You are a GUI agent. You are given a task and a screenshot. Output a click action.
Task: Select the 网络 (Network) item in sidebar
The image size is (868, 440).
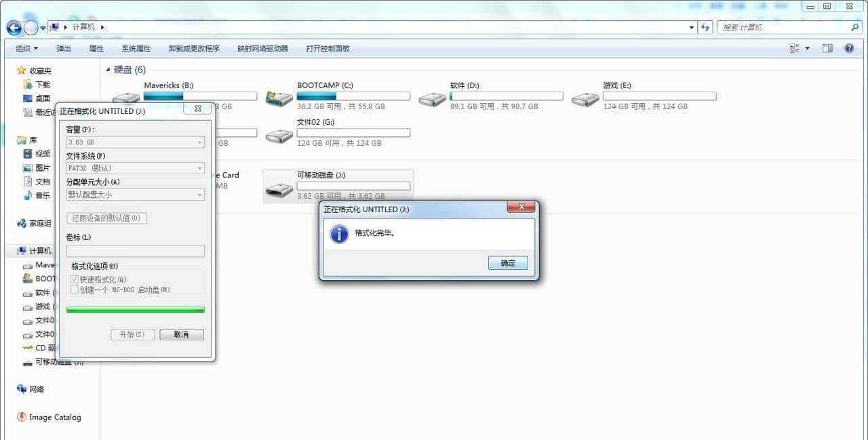coord(35,389)
